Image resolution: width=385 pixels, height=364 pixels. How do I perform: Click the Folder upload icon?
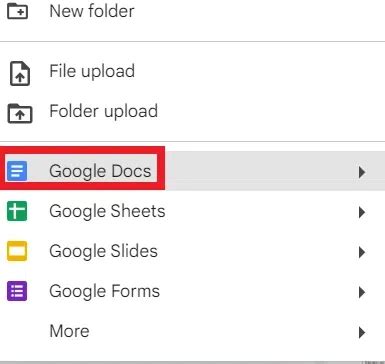coord(20,113)
